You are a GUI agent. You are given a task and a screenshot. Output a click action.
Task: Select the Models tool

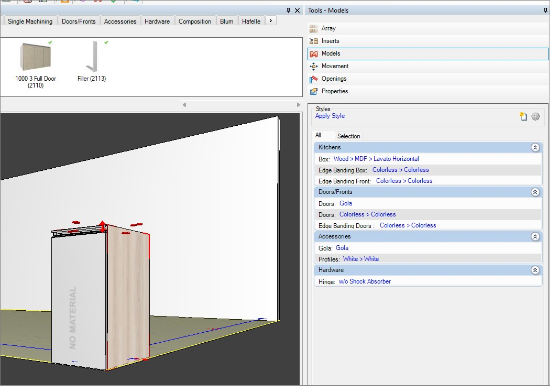[428, 54]
